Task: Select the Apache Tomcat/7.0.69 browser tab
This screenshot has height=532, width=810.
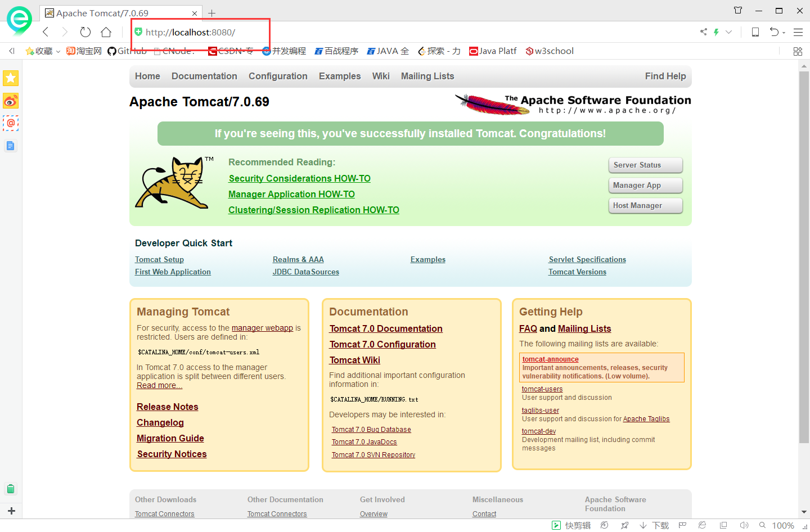Action: pos(121,13)
